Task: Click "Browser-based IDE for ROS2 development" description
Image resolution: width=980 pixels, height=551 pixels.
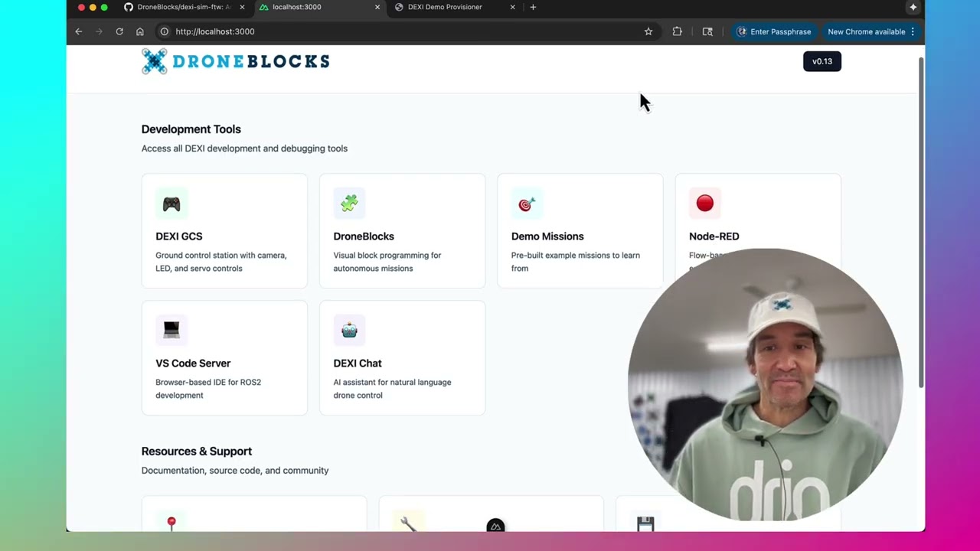Action: point(208,389)
